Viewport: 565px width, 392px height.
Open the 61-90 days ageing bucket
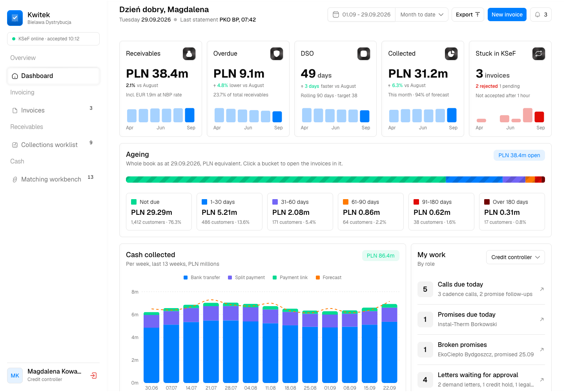[x=371, y=212]
